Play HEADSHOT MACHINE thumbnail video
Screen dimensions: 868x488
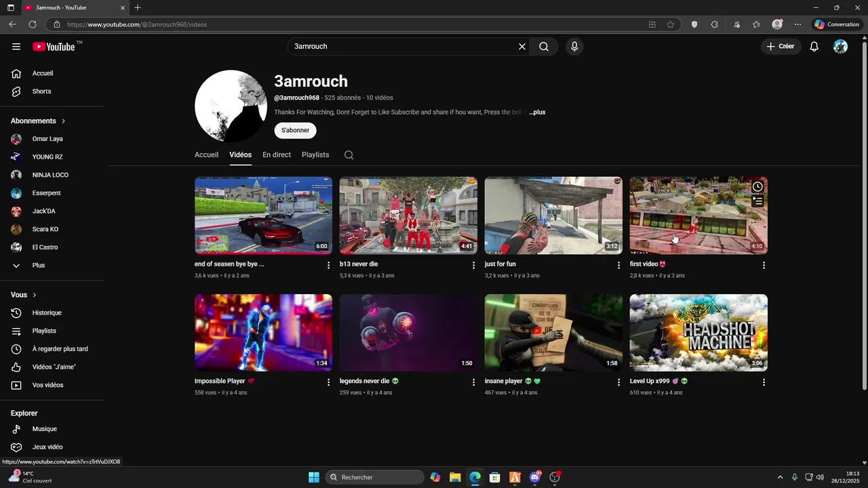(698, 333)
